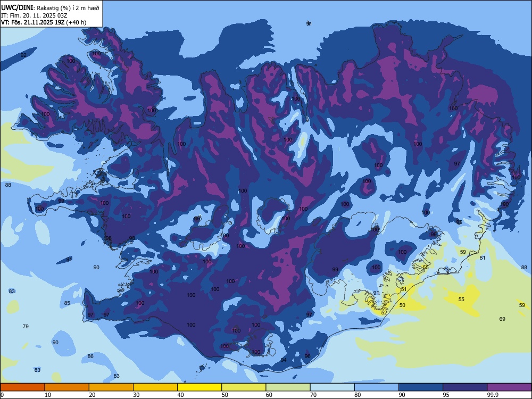This screenshot has width=532, height=399.
Task: Click the legend tick label '70'
Action: coord(313,395)
